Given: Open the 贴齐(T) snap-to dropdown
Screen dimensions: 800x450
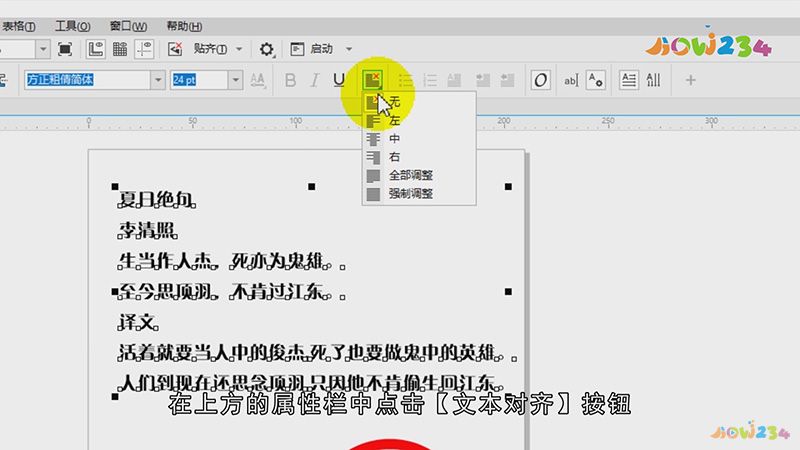Looking at the screenshot, I should pyautogui.click(x=217, y=49).
